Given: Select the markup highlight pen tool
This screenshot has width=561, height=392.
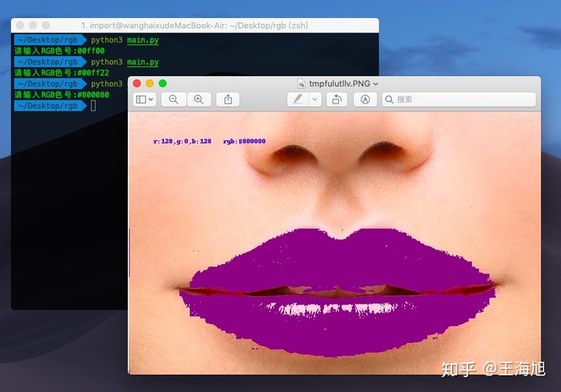Looking at the screenshot, I should tap(298, 100).
